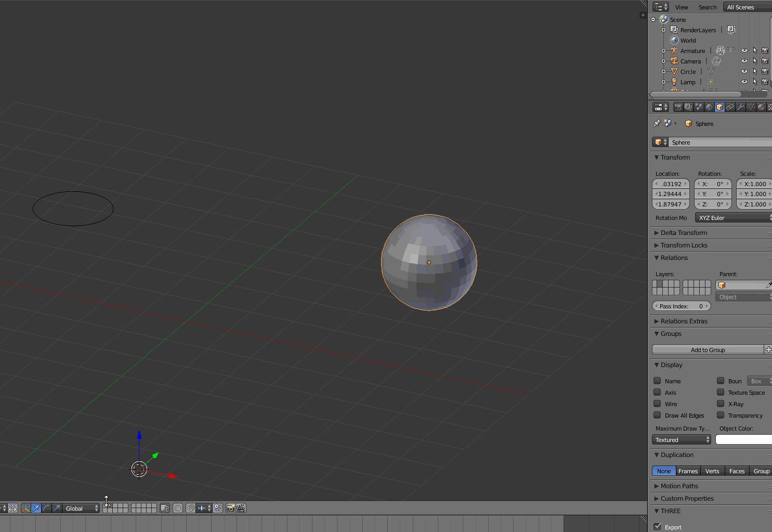Open the Object Data triangle tab
Image resolution: width=772 pixels, height=532 pixels.
[751, 107]
